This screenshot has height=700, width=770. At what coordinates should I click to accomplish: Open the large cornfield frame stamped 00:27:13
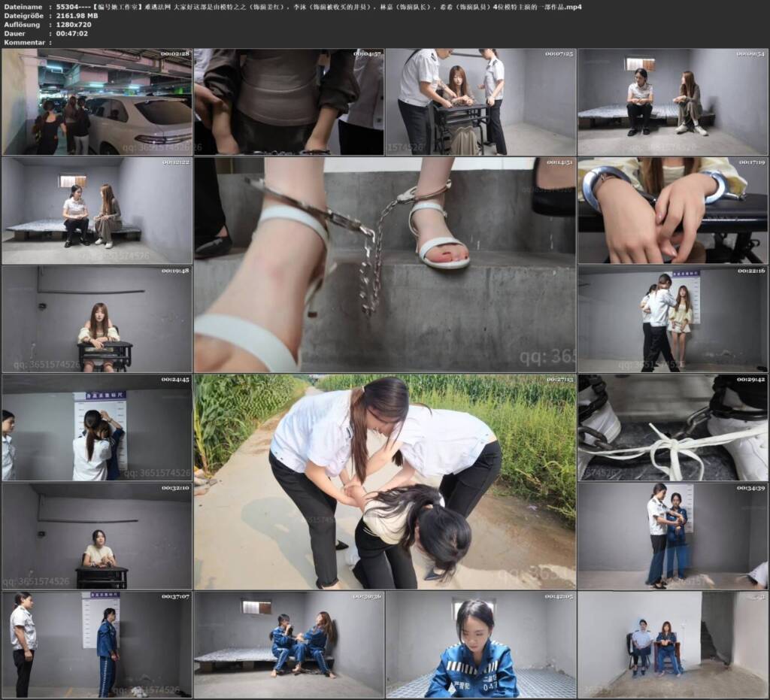coord(385,482)
